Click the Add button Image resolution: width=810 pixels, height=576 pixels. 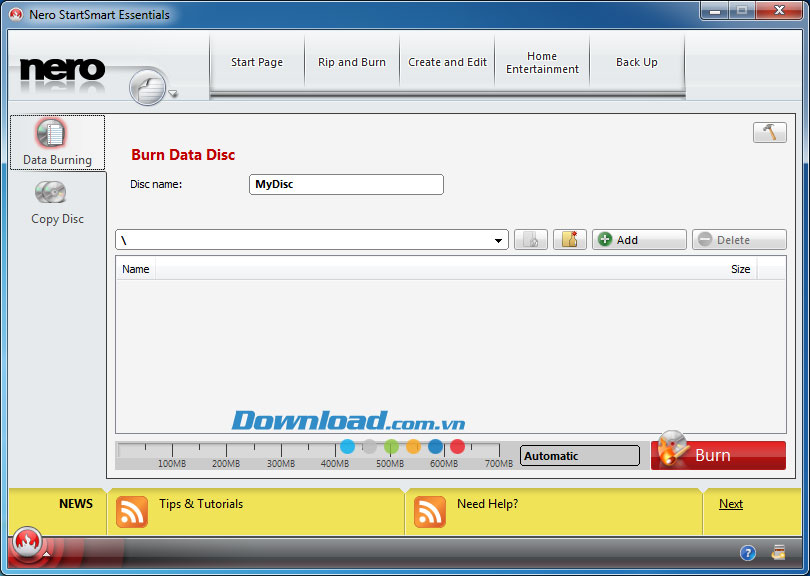[638, 240]
